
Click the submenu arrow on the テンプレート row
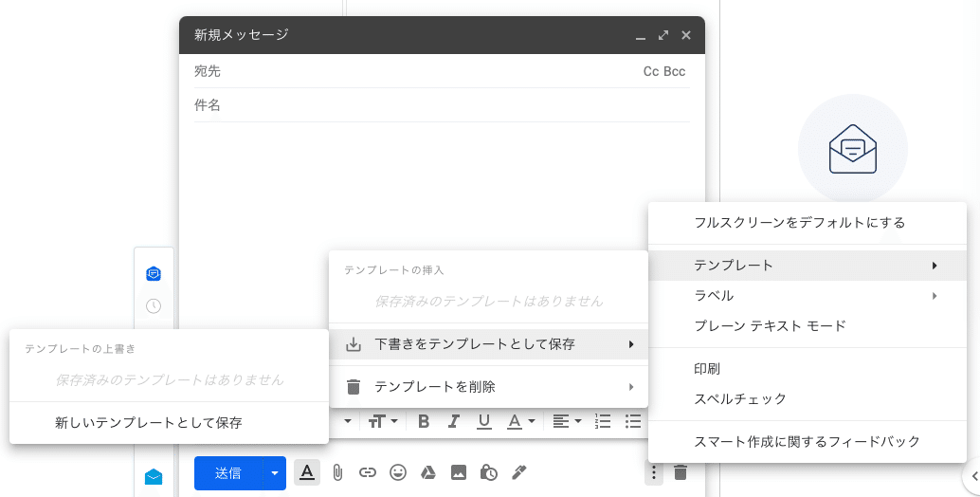935,266
